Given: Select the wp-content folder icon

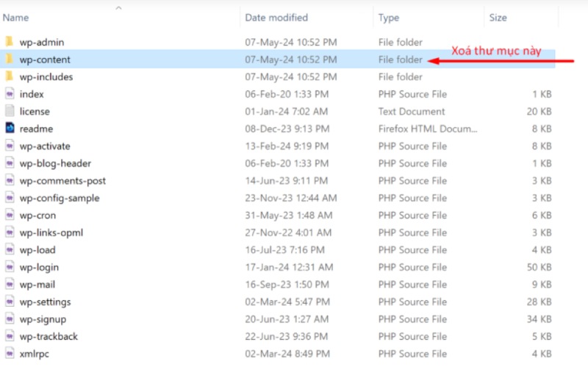Looking at the screenshot, I should (x=10, y=60).
